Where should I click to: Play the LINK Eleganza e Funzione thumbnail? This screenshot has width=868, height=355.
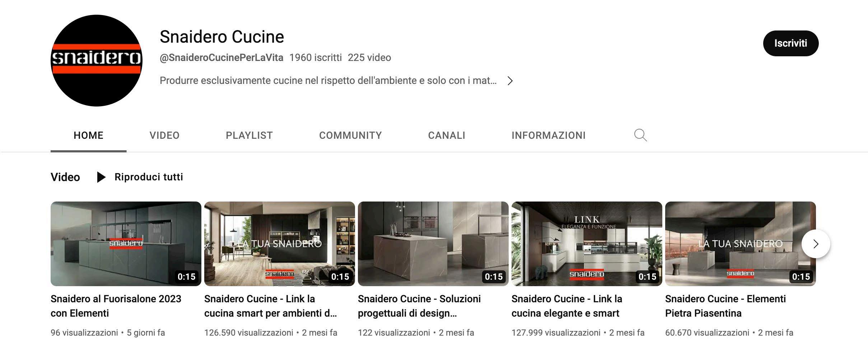587,244
